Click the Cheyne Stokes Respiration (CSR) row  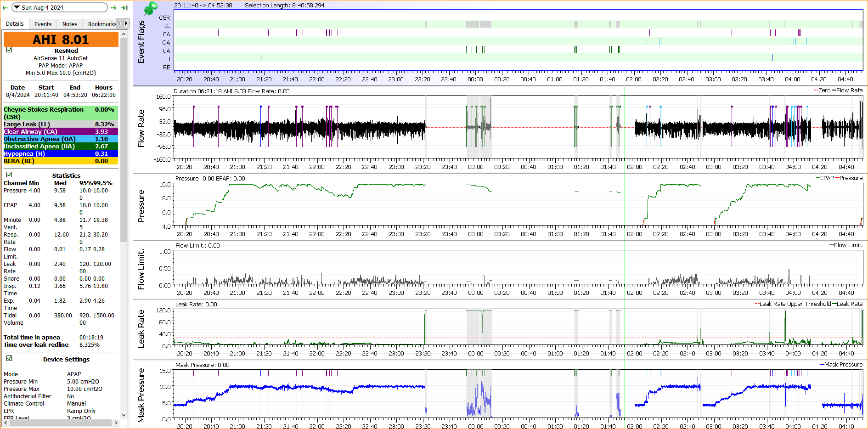point(61,113)
